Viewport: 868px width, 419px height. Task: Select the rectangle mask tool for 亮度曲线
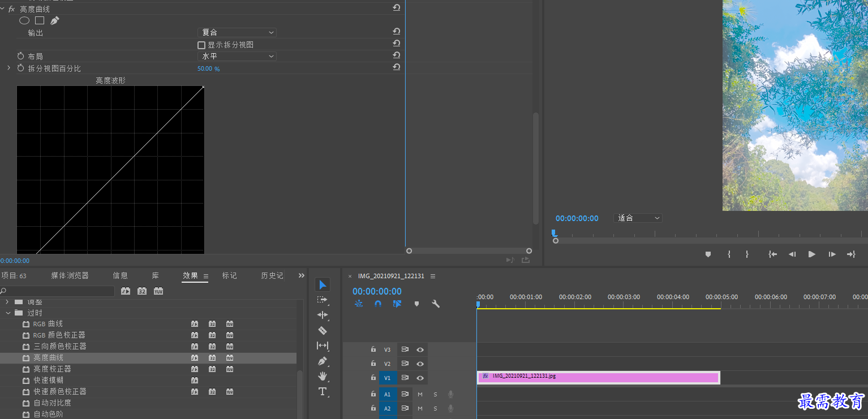coord(40,20)
